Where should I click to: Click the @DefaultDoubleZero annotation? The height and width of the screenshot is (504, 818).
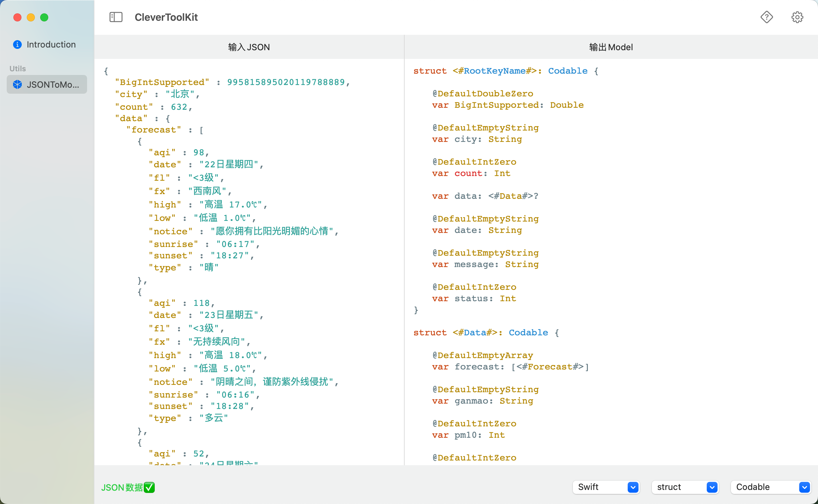(483, 94)
